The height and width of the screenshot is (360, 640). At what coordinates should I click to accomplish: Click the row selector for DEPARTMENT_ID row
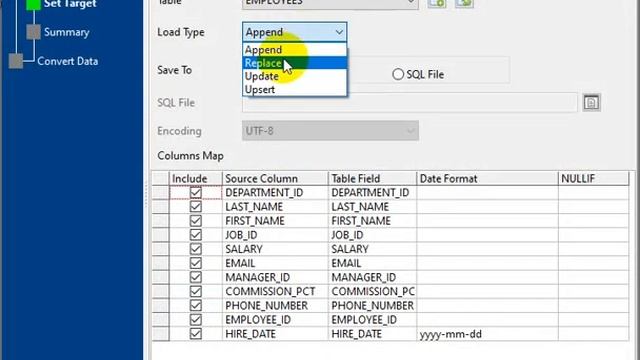(160, 192)
